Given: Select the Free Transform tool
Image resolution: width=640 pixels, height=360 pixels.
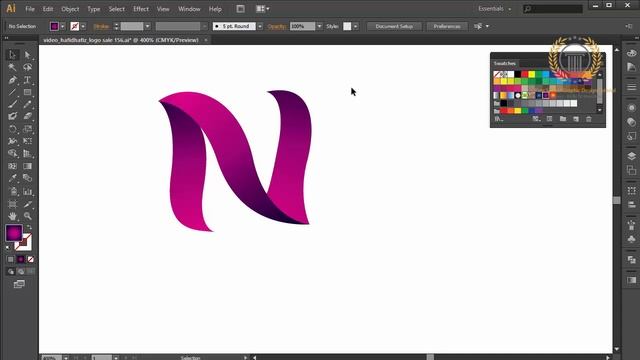Looking at the screenshot, I should pyautogui.click(x=27, y=141).
